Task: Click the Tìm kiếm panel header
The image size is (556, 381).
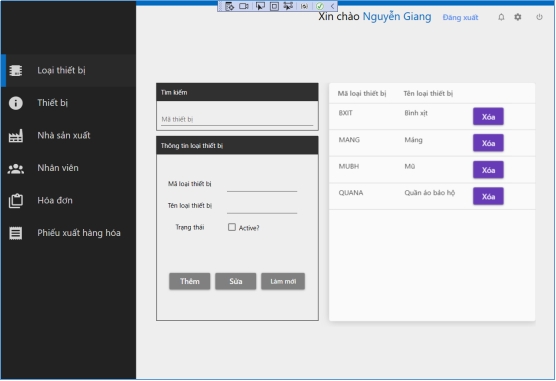Action: pos(237,93)
